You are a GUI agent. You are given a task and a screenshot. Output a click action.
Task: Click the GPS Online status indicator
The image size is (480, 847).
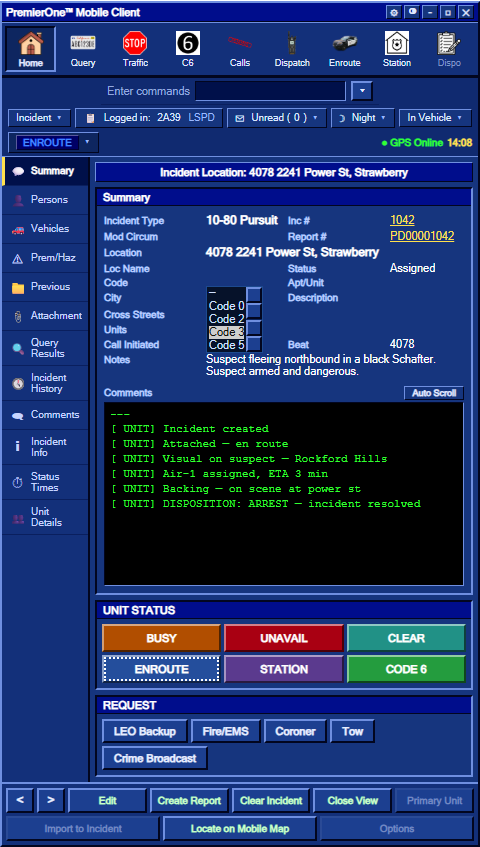point(412,143)
